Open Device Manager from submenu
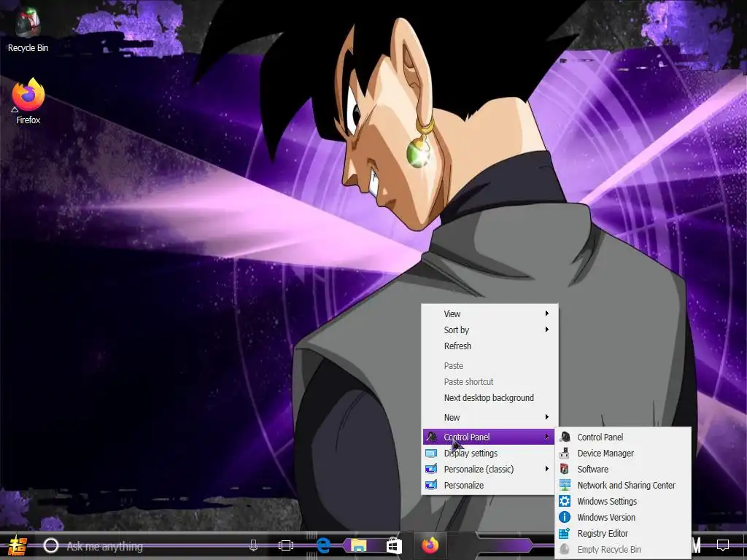This screenshot has width=747, height=560. [623, 454]
